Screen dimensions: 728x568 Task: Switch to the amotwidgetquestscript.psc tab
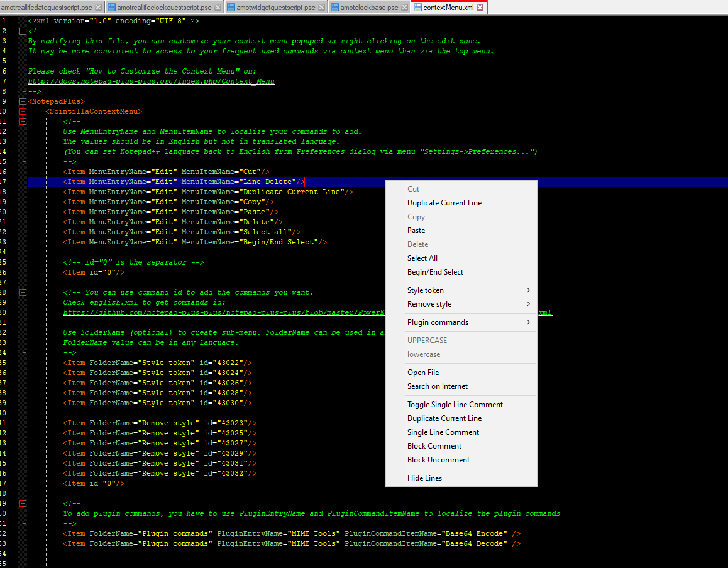tap(276, 8)
